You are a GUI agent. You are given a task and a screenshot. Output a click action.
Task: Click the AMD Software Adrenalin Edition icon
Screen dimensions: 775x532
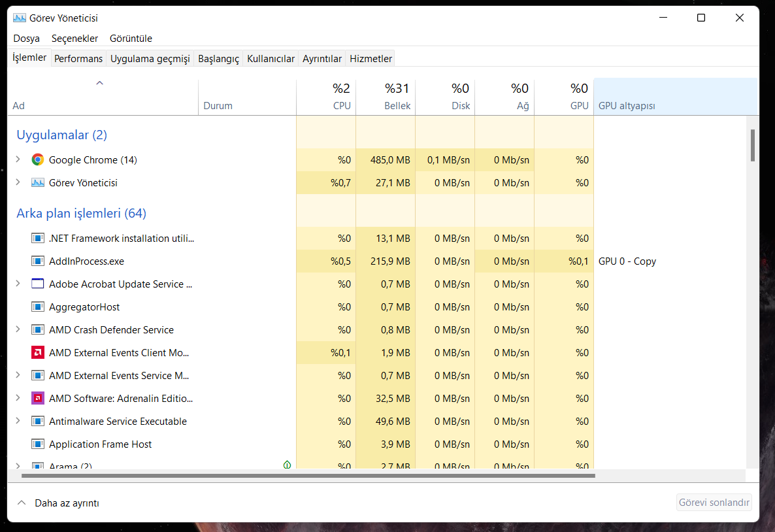click(x=38, y=398)
